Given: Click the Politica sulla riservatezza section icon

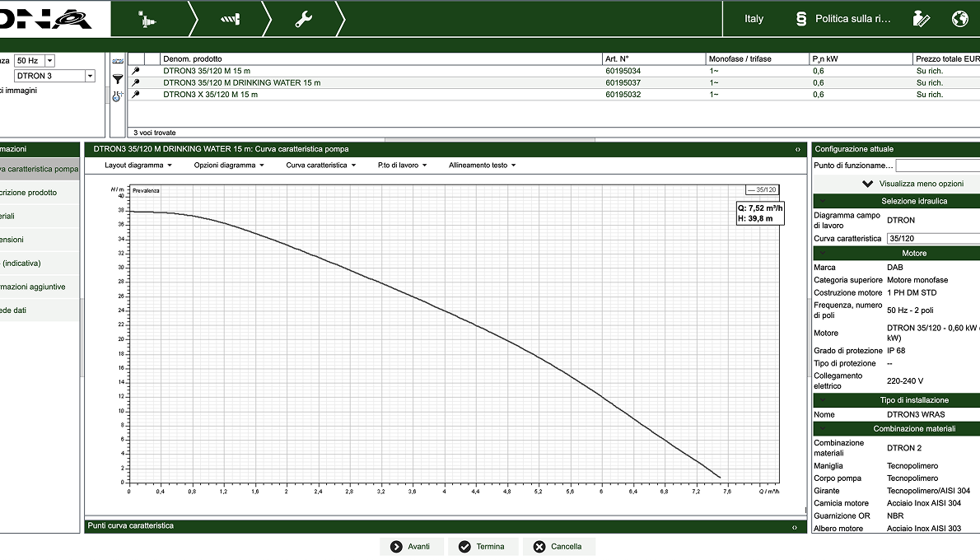Looking at the screenshot, I should [801, 19].
